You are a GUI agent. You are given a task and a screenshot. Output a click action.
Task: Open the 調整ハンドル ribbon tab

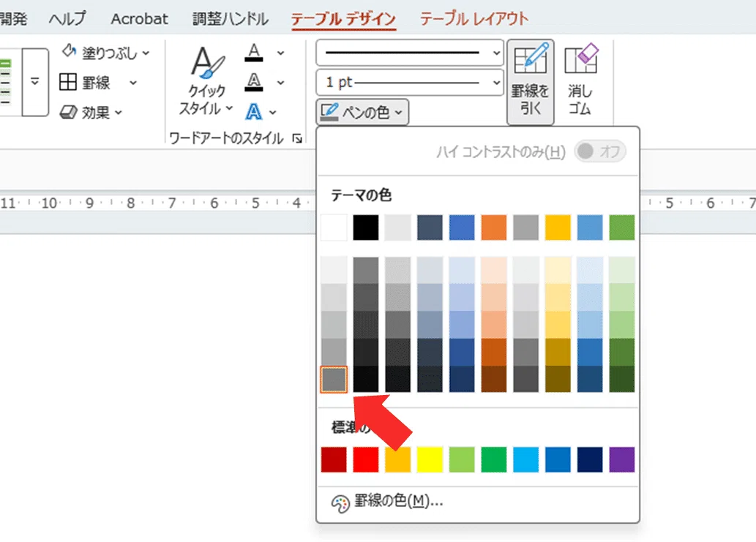click(x=231, y=19)
